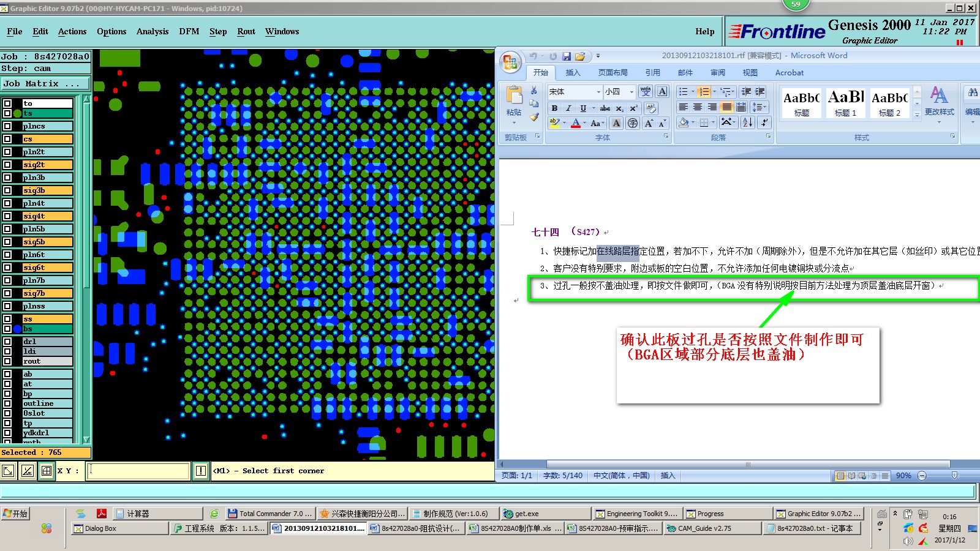
Task: Toggle Italic formatting in Word
Action: pyautogui.click(x=568, y=108)
